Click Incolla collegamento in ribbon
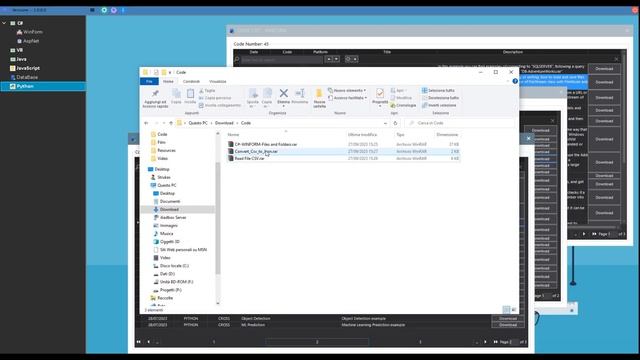This screenshot has width=640, height=360. [220, 105]
